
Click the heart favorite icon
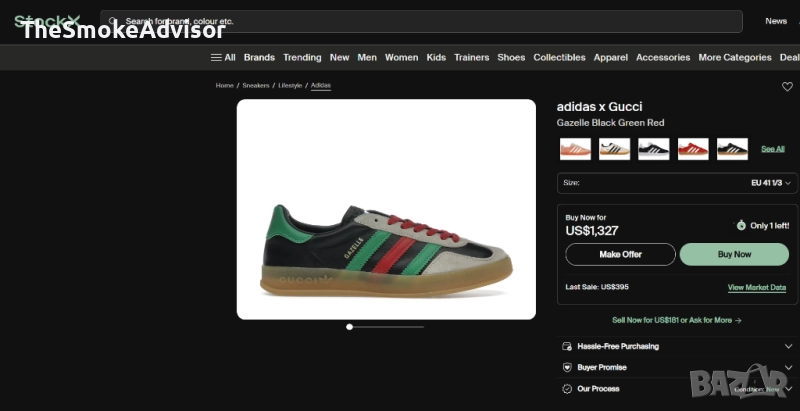(787, 87)
